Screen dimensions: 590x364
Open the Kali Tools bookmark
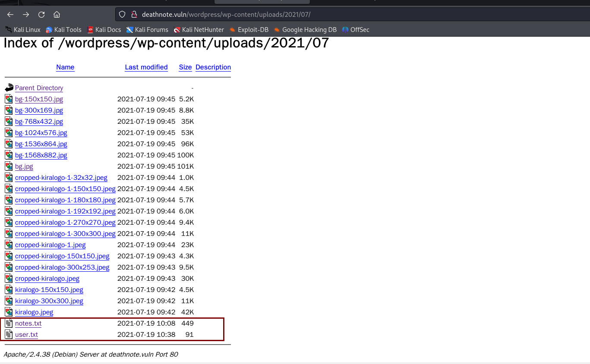(x=63, y=30)
